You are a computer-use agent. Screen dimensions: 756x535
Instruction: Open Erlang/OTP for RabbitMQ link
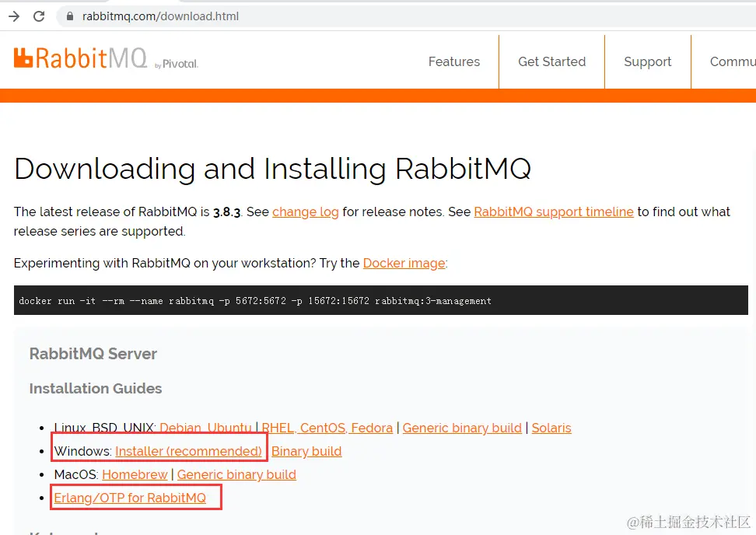click(130, 498)
